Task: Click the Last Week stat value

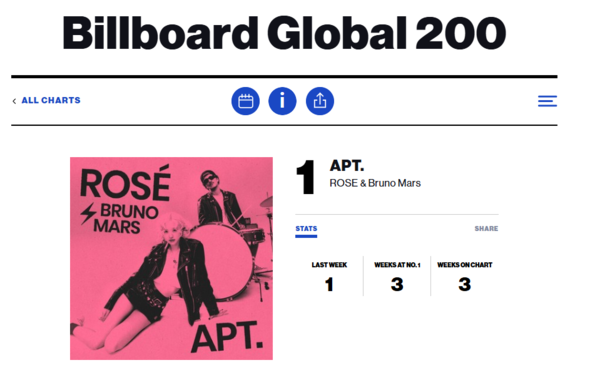Action: point(329,285)
